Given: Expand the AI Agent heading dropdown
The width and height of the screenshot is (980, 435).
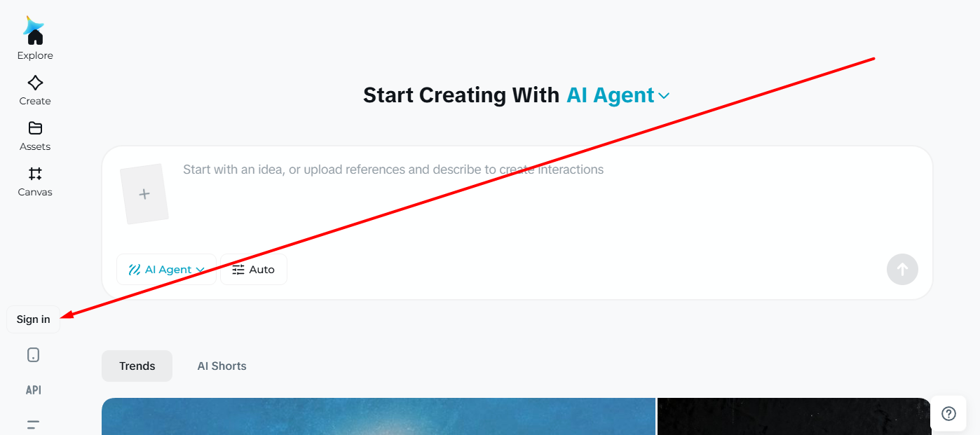Looking at the screenshot, I should pyautogui.click(x=618, y=95).
